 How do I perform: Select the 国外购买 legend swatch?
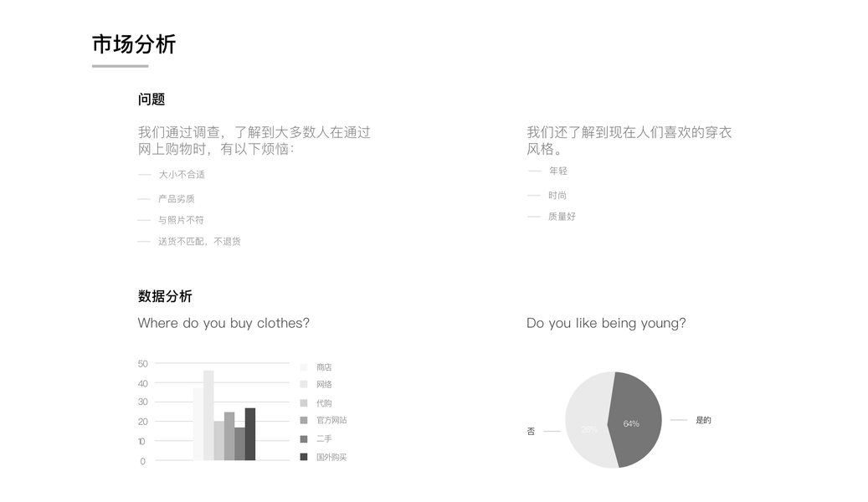pyautogui.click(x=304, y=457)
